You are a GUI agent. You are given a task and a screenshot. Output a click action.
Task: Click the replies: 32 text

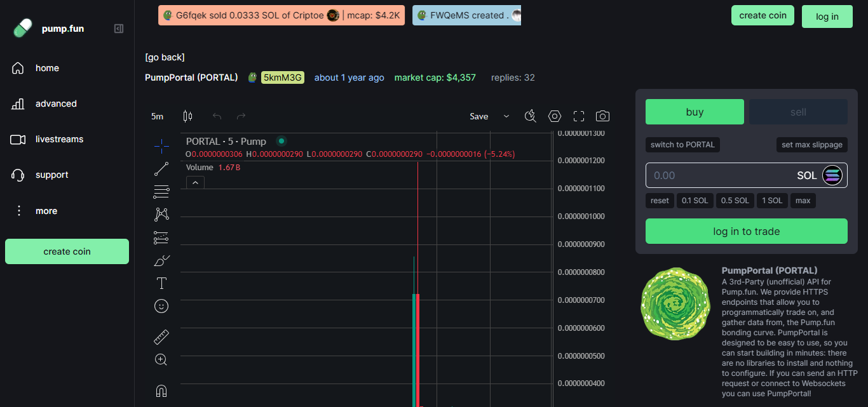pos(513,77)
